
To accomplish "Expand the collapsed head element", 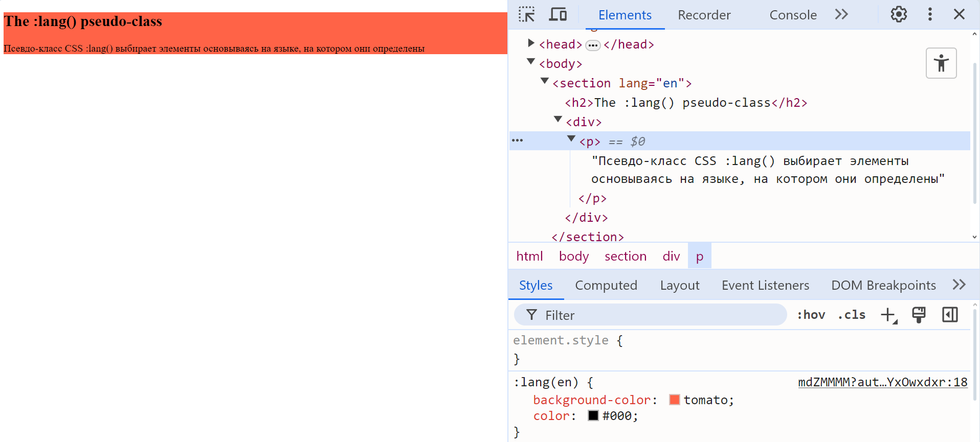I will tap(531, 43).
